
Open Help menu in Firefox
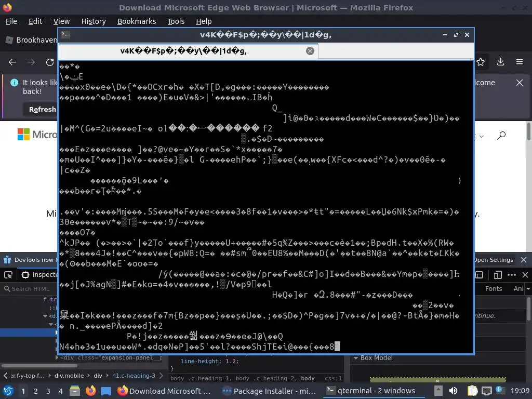[x=204, y=21]
